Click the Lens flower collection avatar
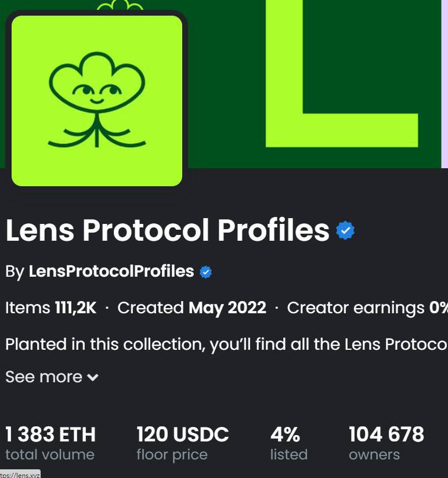Image resolution: width=448 pixels, height=478 pixels. tap(97, 100)
